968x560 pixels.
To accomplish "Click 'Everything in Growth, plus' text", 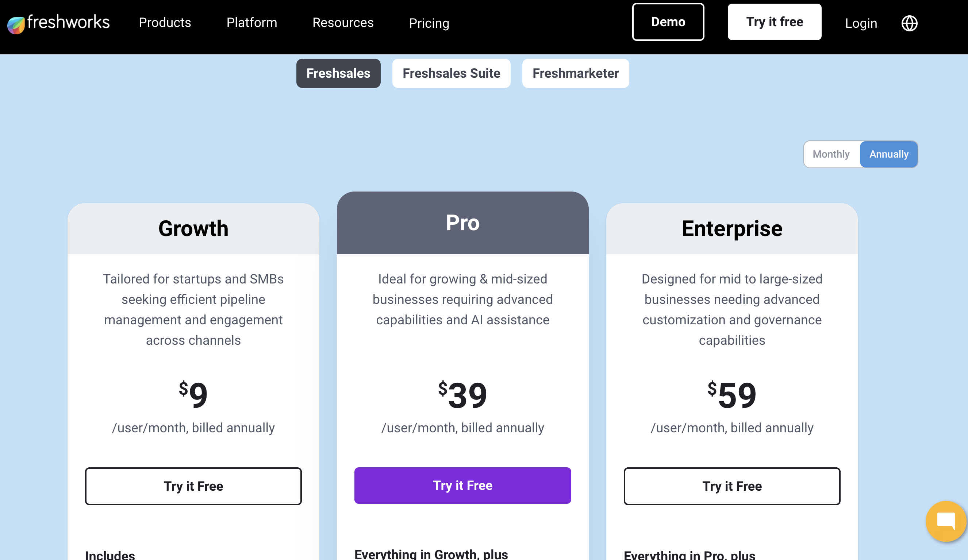I will coord(431,554).
